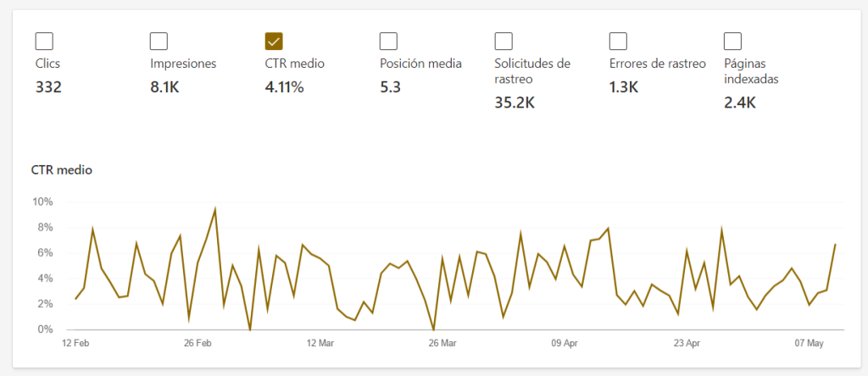This screenshot has width=868, height=376.
Task: Click the 5.3 average position value
Action: [390, 86]
